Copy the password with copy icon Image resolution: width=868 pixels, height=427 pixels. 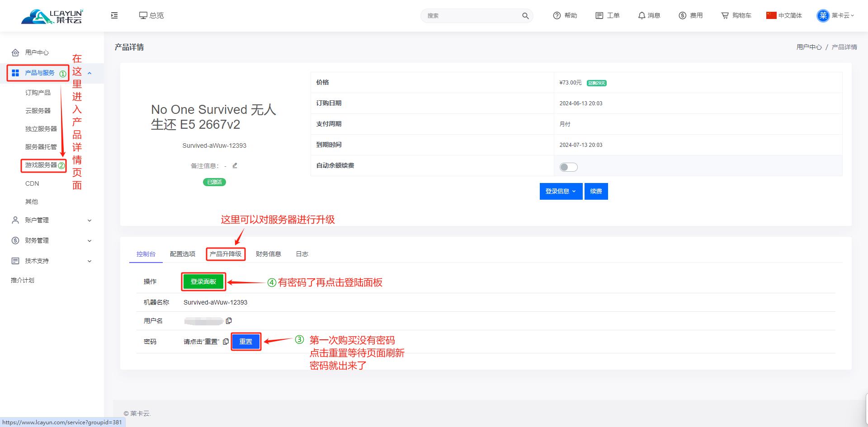[226, 342]
